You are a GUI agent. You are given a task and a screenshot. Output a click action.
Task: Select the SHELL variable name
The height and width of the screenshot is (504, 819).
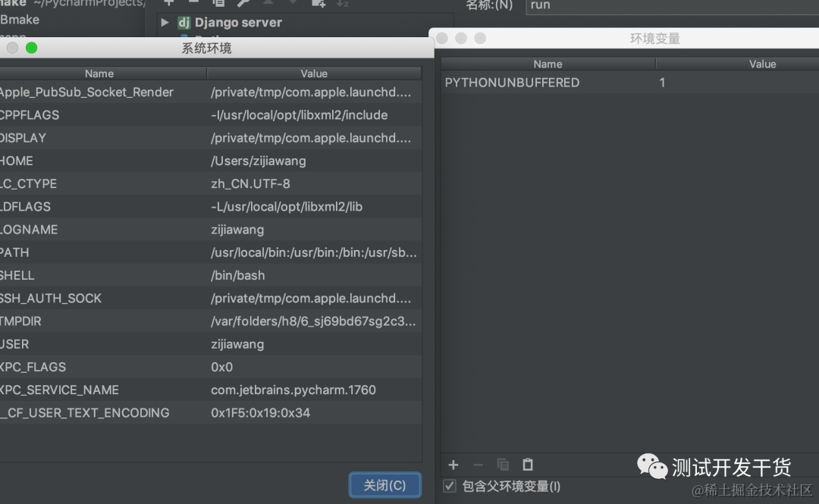click(17, 276)
